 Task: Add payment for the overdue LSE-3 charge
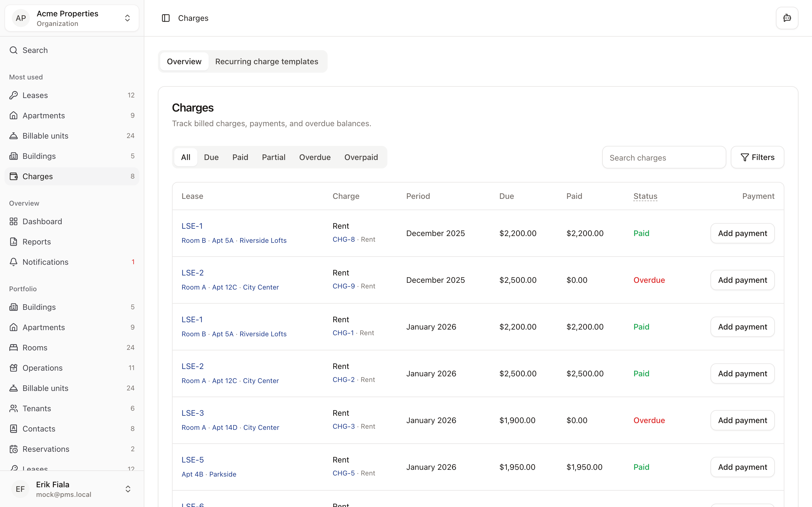pyautogui.click(x=742, y=420)
